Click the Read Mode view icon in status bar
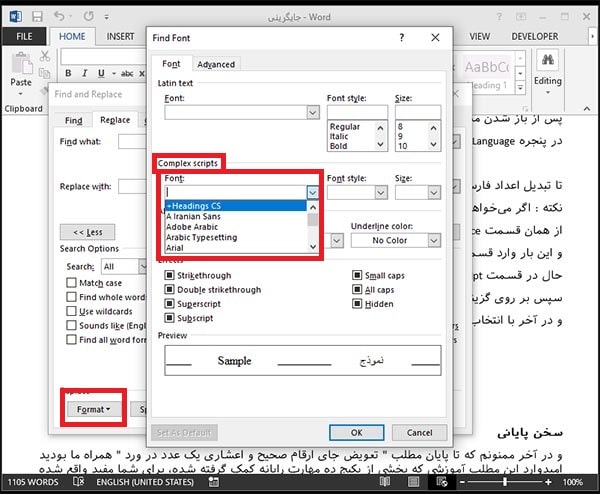This screenshot has height=494, width=600. pos(385,482)
